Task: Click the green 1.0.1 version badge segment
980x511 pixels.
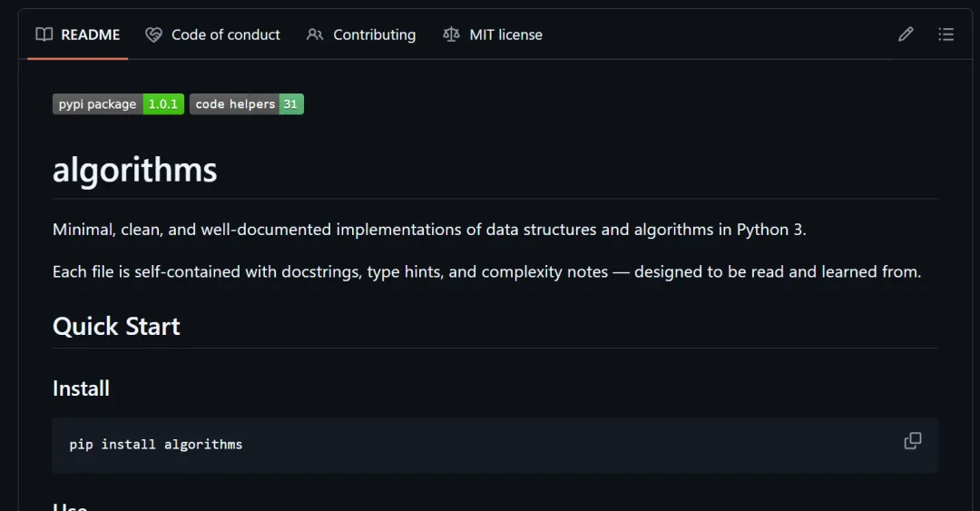Action: [x=163, y=104]
